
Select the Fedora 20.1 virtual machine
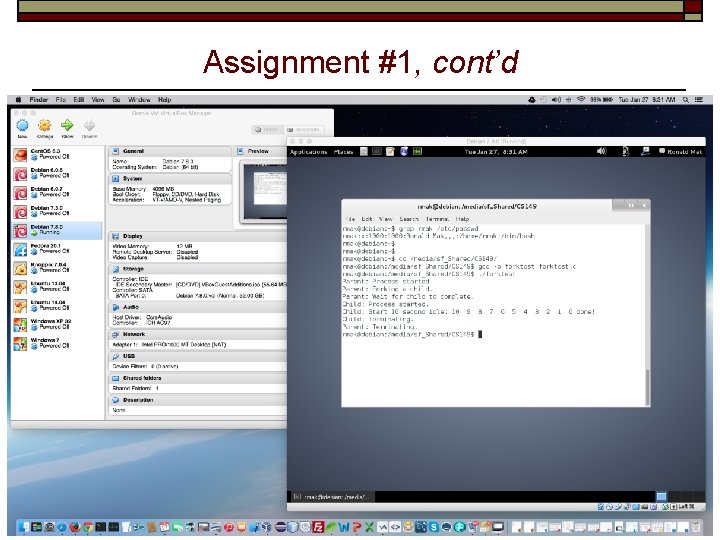pyautogui.click(x=57, y=249)
